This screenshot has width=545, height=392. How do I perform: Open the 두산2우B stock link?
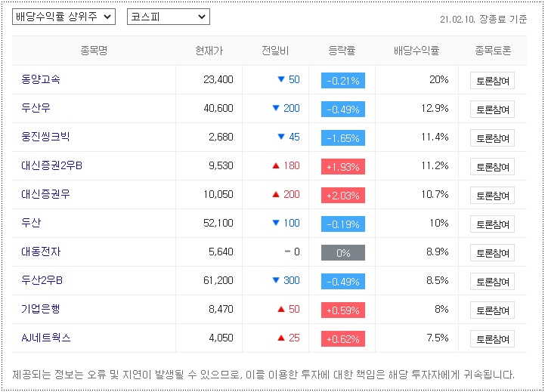click(42, 280)
